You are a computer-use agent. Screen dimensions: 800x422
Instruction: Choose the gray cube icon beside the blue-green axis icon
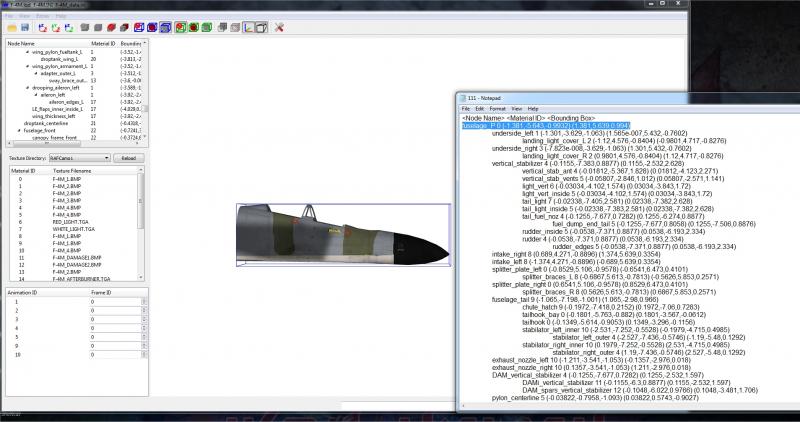85,28
